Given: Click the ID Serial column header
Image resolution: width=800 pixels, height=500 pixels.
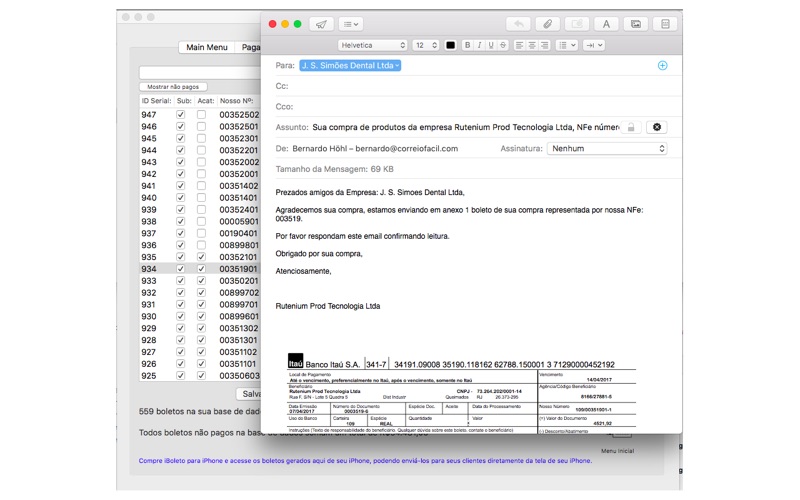Looking at the screenshot, I should tap(157, 101).
